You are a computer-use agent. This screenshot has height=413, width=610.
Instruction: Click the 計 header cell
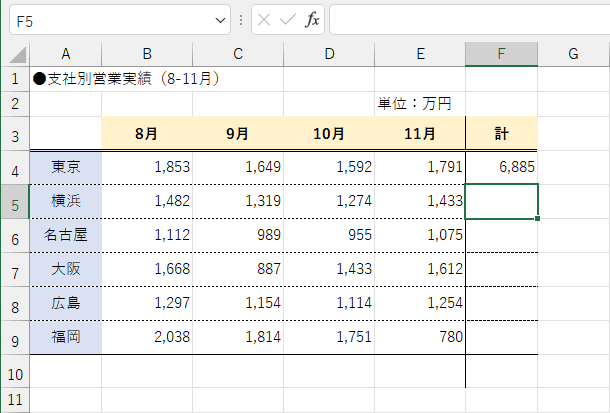click(501, 133)
